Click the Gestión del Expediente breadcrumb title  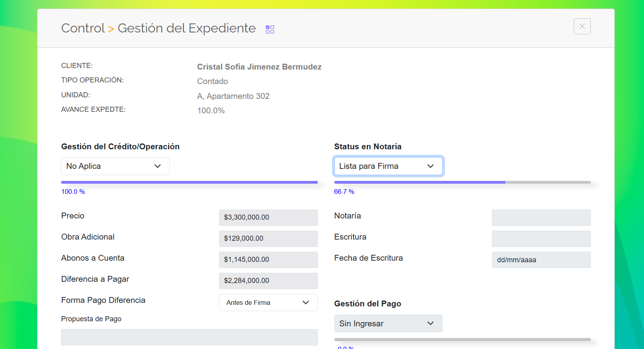pyautogui.click(x=187, y=28)
